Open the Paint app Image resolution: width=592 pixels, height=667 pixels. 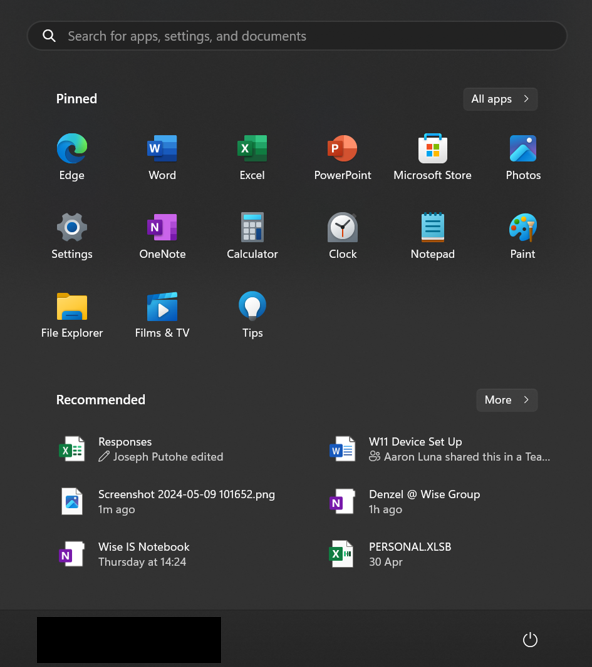click(x=523, y=235)
